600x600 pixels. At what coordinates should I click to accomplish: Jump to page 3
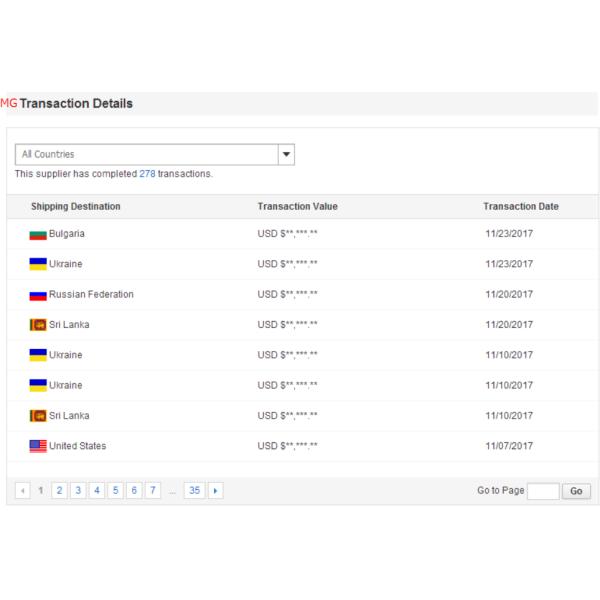coord(78,491)
